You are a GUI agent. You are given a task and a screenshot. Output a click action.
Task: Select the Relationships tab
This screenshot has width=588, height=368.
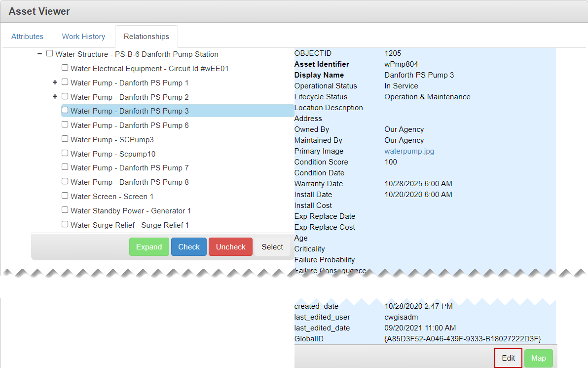click(146, 37)
